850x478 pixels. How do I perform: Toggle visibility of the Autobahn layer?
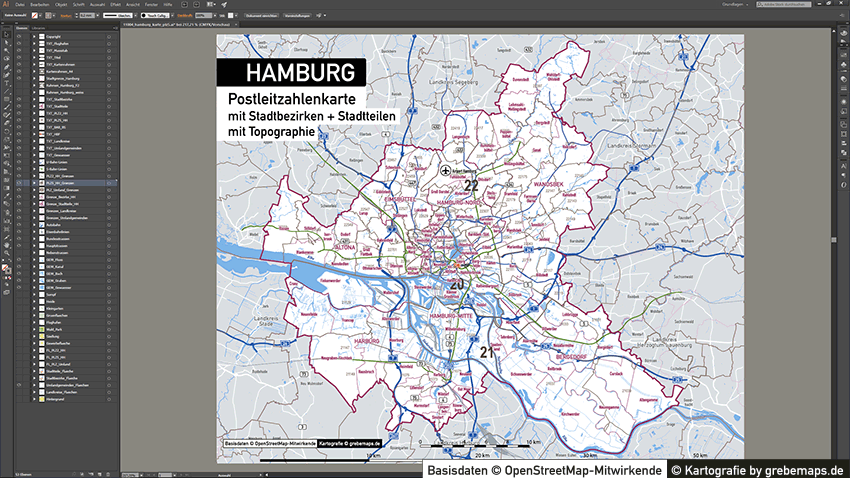[19, 226]
